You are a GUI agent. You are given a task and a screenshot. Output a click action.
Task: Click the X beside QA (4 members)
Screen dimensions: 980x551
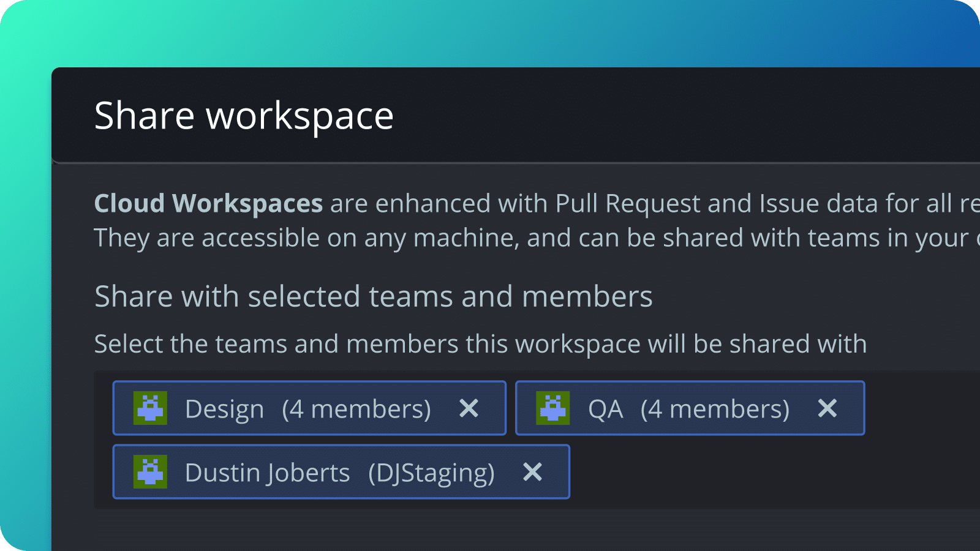pyautogui.click(x=827, y=408)
